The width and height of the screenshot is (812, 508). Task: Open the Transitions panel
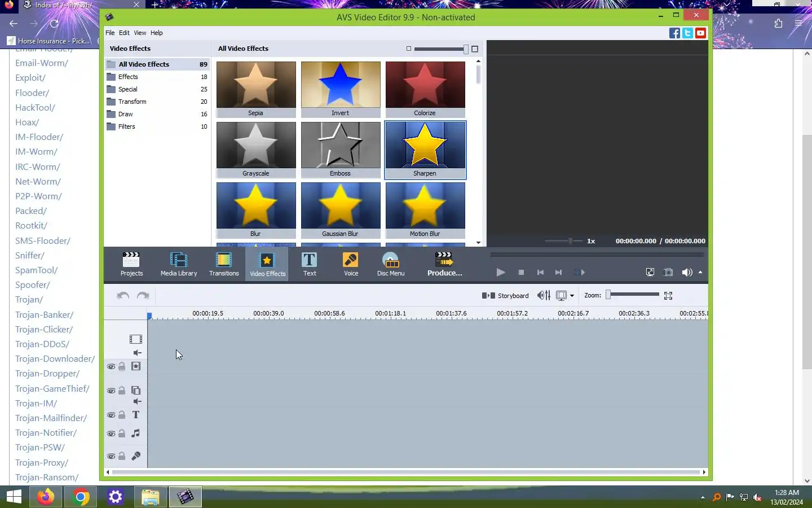click(224, 264)
